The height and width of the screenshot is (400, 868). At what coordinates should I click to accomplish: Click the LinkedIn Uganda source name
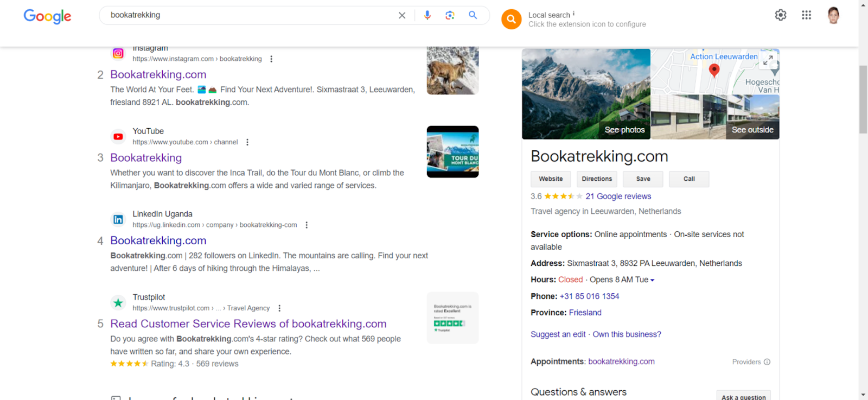click(162, 214)
